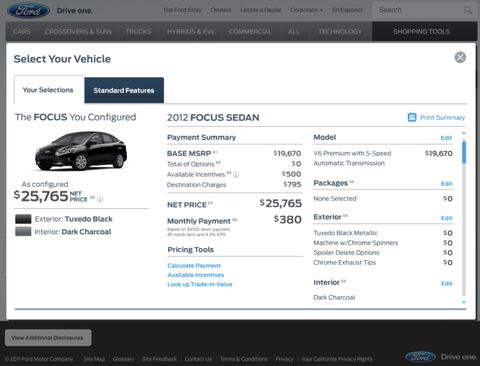Open the Contact Us footer link

[x=198, y=359]
